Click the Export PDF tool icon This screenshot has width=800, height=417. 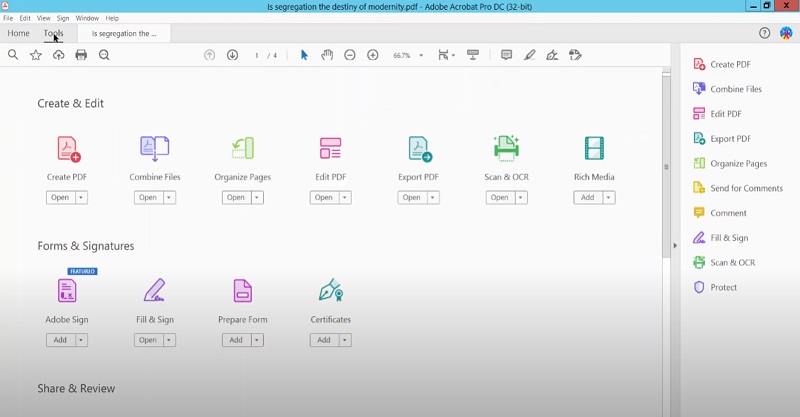pyautogui.click(x=419, y=149)
